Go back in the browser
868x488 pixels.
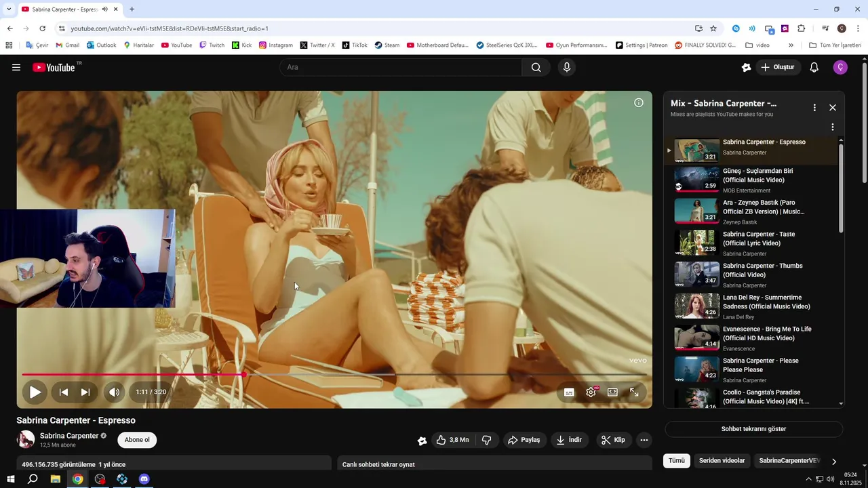pos(9,28)
